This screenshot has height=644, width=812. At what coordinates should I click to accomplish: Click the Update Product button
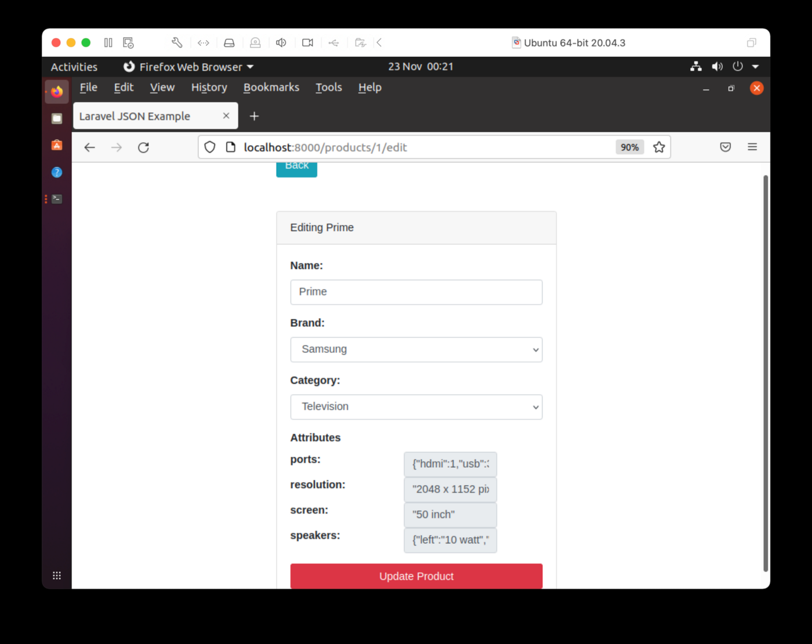tap(416, 576)
